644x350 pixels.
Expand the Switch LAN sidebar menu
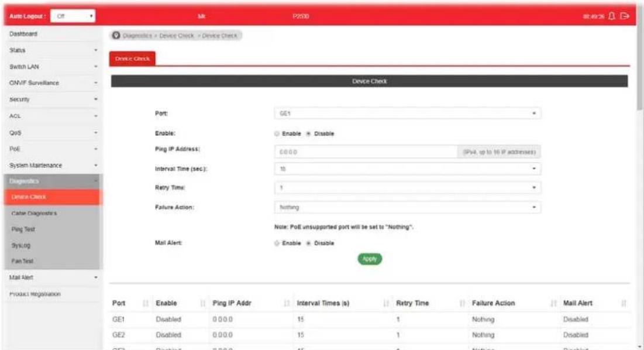click(x=53, y=67)
